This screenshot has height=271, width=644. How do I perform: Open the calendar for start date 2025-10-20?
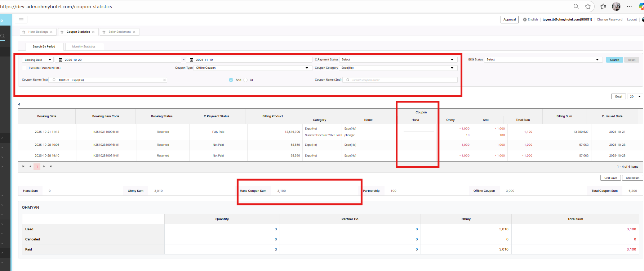pos(61,60)
